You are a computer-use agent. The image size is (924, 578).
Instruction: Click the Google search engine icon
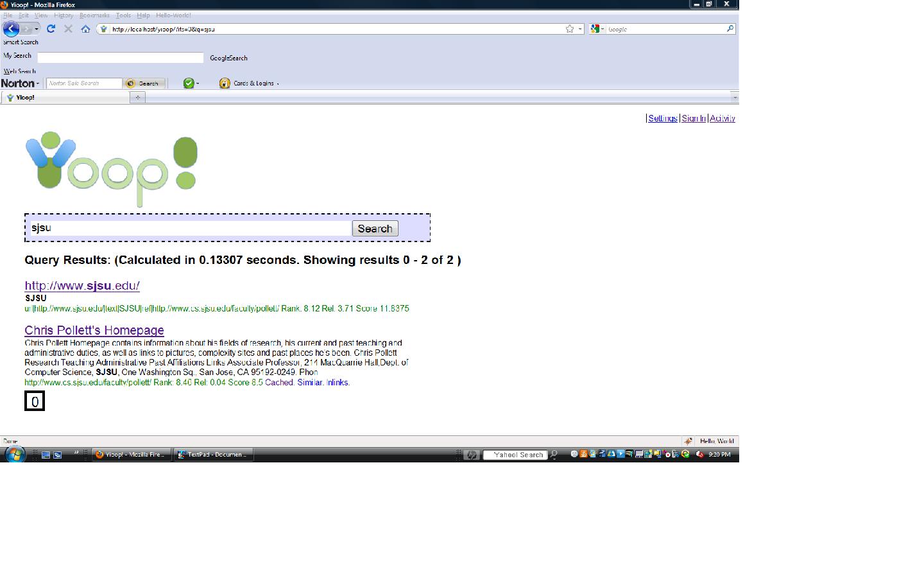595,29
